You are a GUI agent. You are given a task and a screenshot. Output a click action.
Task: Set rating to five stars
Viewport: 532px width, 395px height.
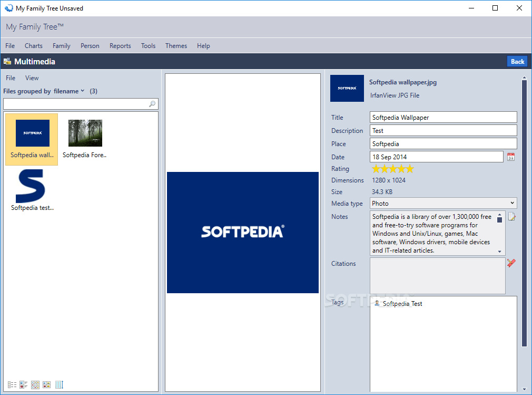point(410,169)
